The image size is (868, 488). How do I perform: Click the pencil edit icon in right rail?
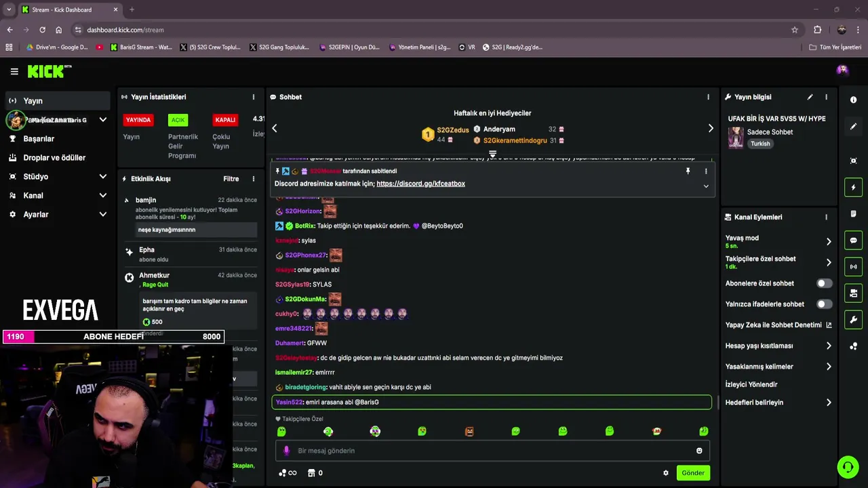click(853, 126)
